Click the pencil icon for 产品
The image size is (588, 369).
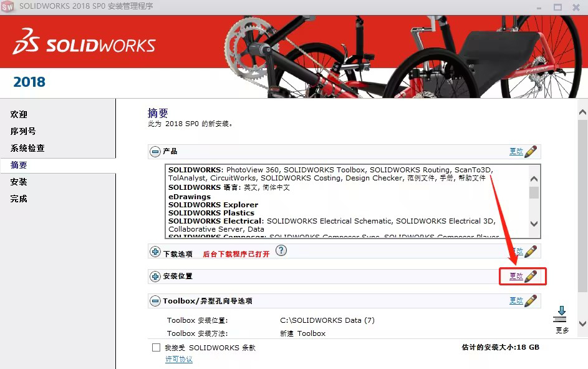click(531, 151)
